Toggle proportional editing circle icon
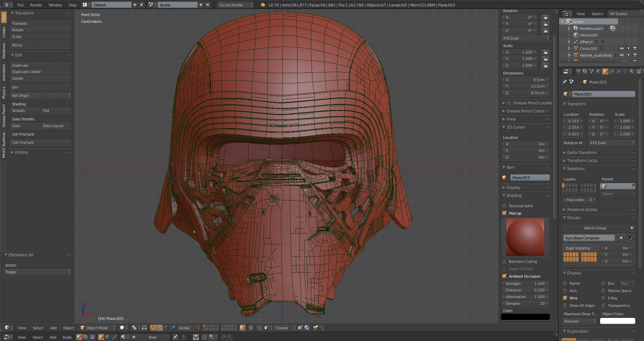 [x=251, y=328]
